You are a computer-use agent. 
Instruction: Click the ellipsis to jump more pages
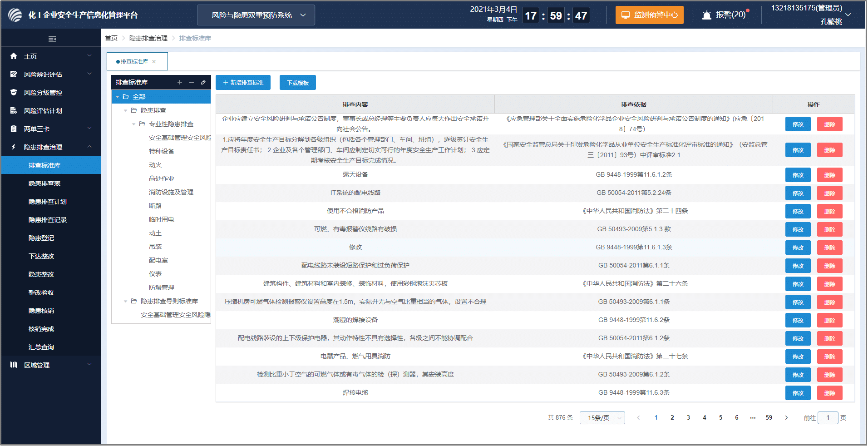tap(753, 418)
